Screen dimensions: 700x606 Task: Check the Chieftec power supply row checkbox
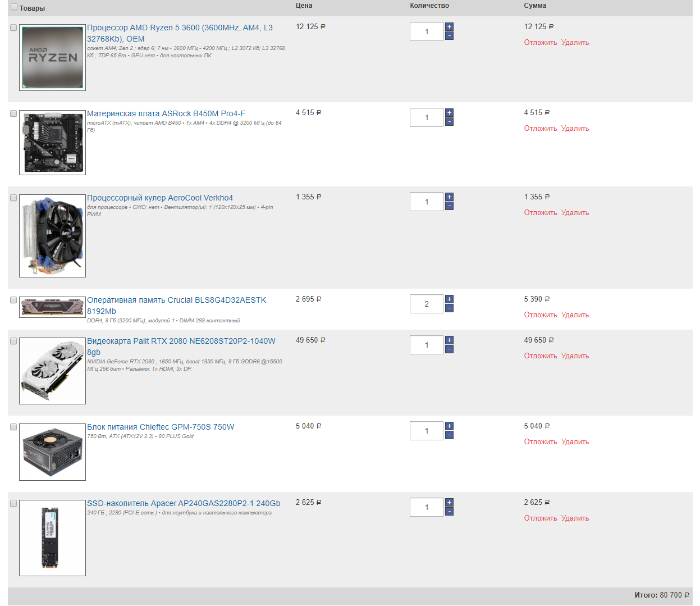click(x=13, y=427)
